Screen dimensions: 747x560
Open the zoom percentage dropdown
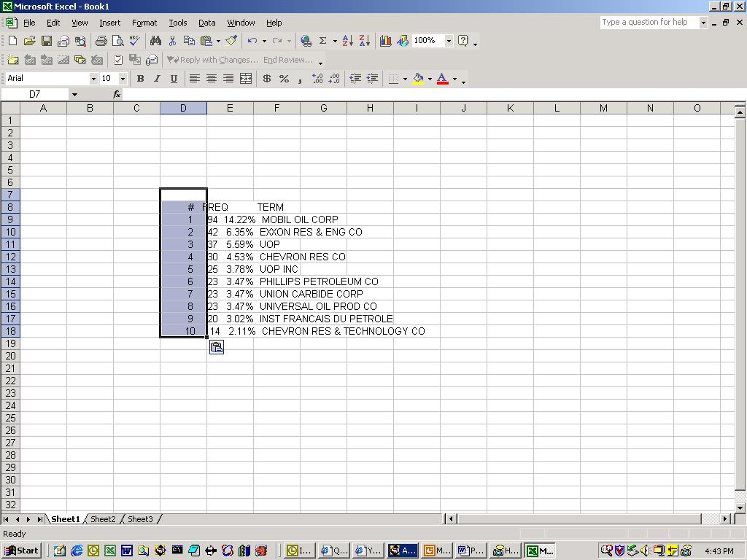pos(449,41)
